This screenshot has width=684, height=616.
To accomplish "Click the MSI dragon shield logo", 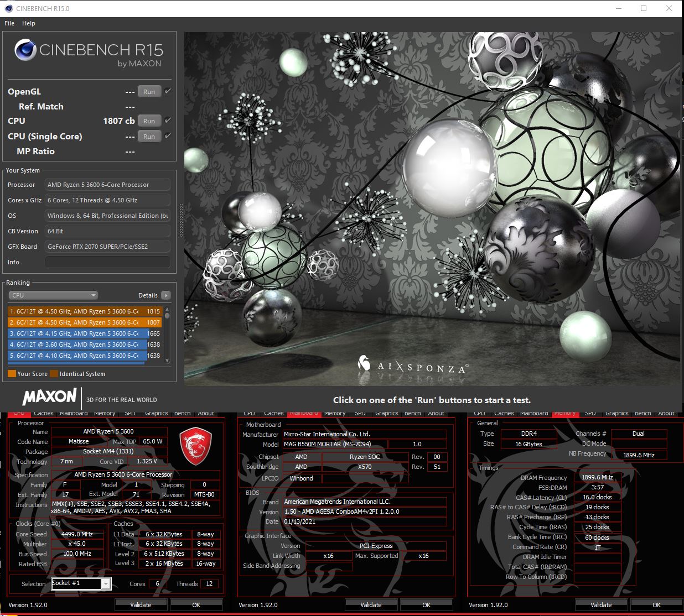I will (195, 446).
